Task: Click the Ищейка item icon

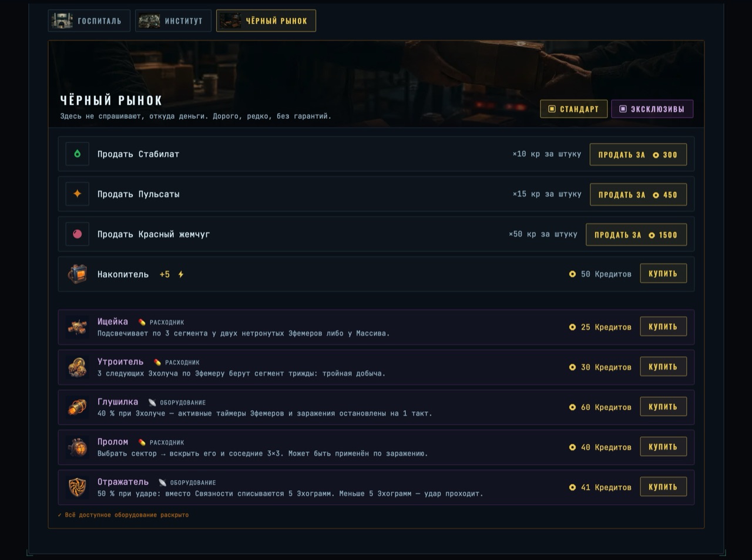Action: (x=77, y=327)
